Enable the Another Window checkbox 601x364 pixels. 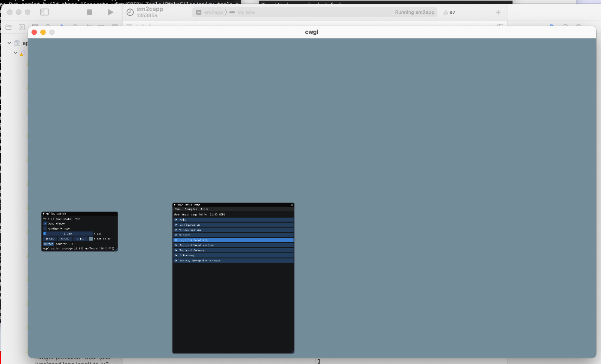(45, 229)
